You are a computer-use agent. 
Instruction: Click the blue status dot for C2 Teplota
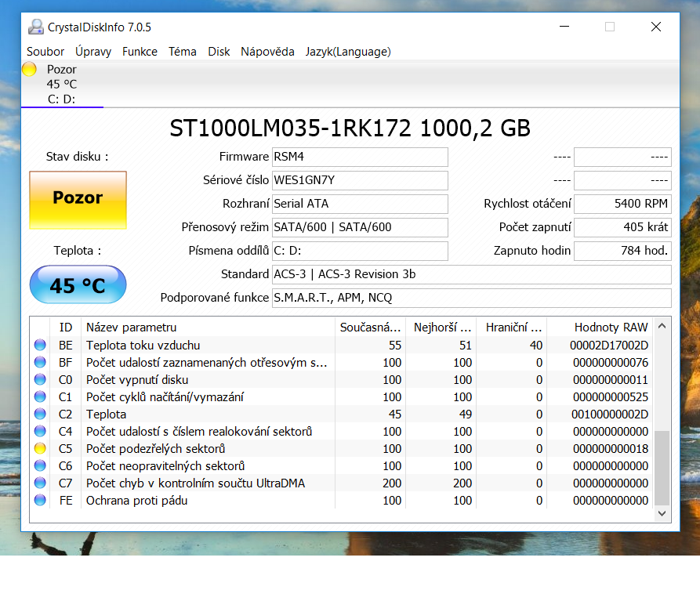pos(40,414)
